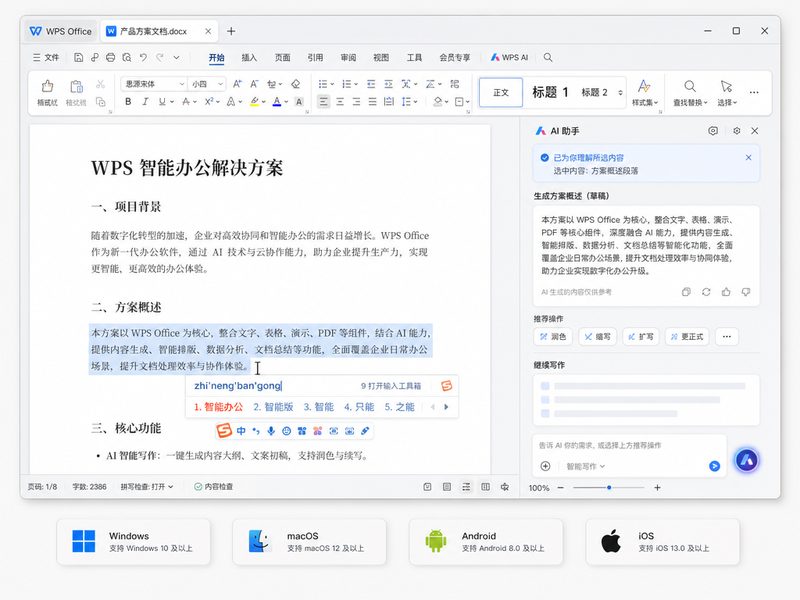Click the 扩写 expand writing button
Screen dimensions: 800x600
pyautogui.click(x=641, y=337)
